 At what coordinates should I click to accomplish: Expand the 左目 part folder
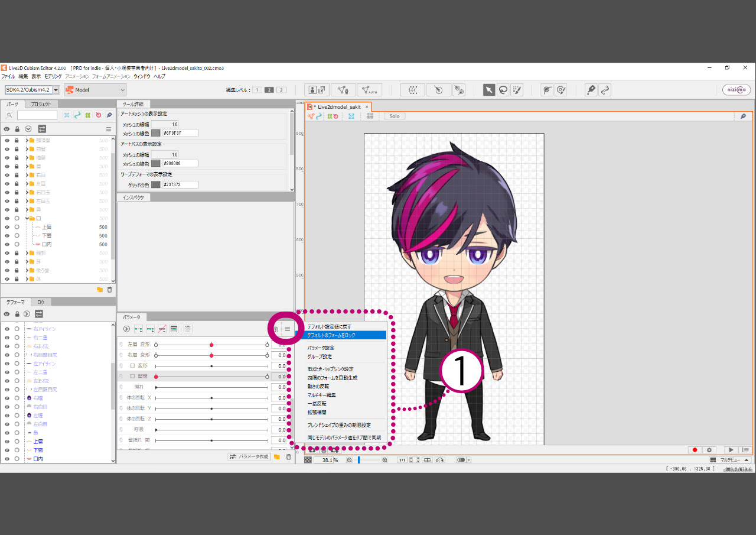point(27,184)
